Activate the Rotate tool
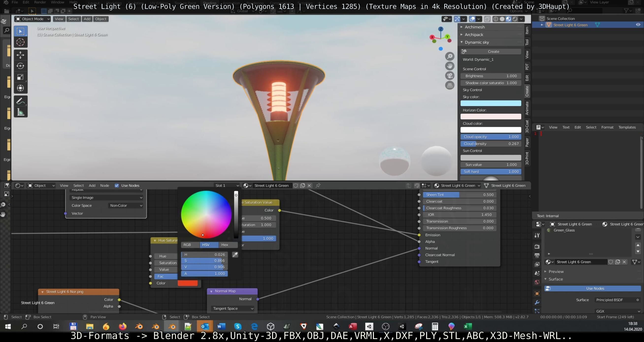 [x=20, y=66]
